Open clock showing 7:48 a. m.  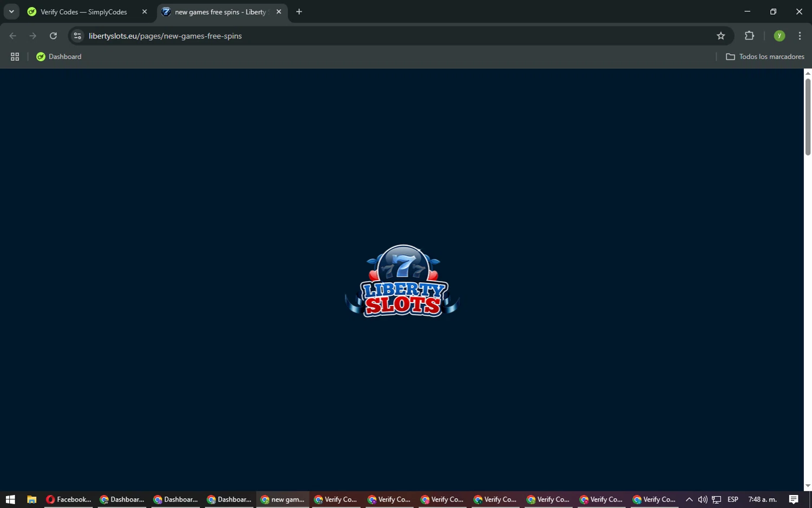click(762, 499)
